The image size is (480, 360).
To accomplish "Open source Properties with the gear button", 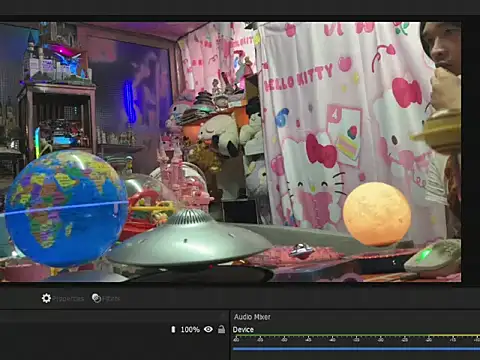I will coord(63,298).
